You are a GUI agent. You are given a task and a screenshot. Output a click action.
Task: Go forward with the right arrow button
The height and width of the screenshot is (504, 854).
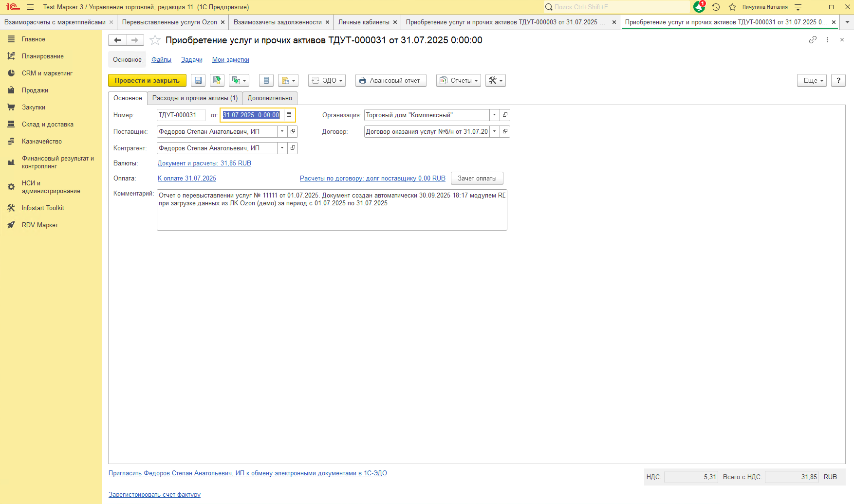coord(135,40)
